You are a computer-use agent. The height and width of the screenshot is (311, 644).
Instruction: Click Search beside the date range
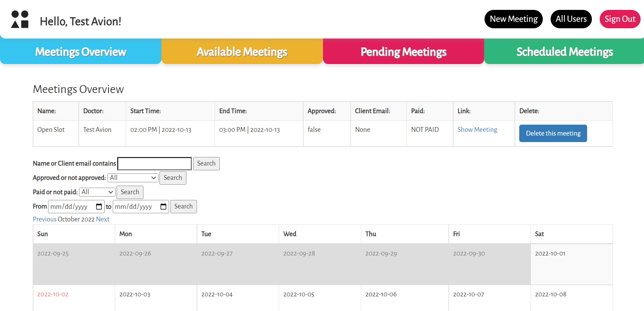[x=183, y=206]
